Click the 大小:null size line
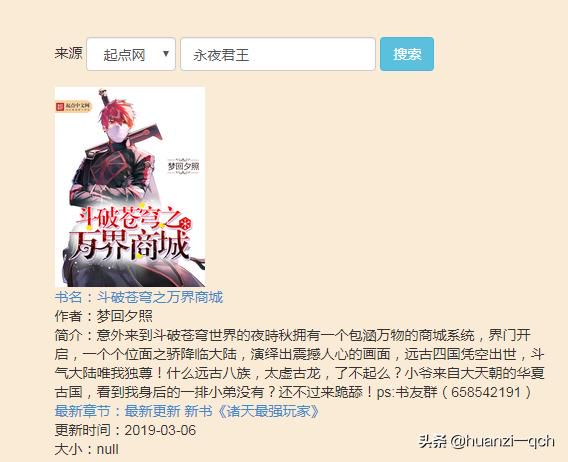This screenshot has width=568, height=462. pos(87,449)
